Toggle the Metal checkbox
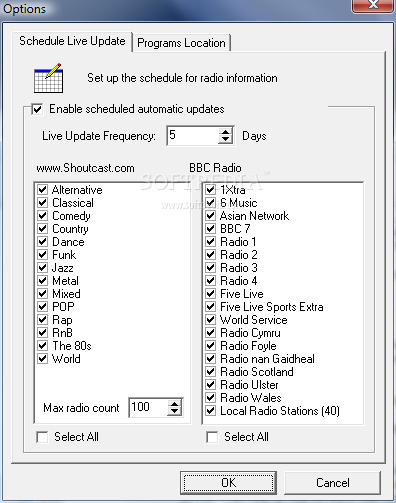The image size is (396, 503). (x=42, y=281)
